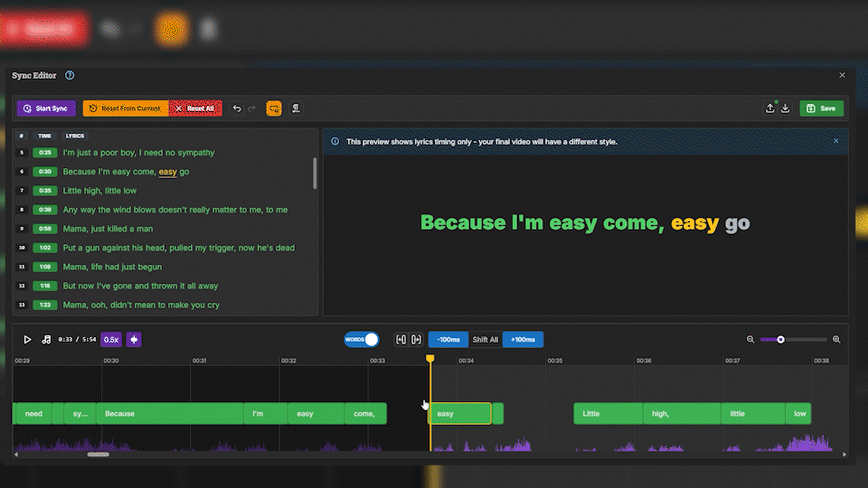The width and height of the screenshot is (868, 488).
Task: Click the paragraph formatting icon
Action: (297, 108)
